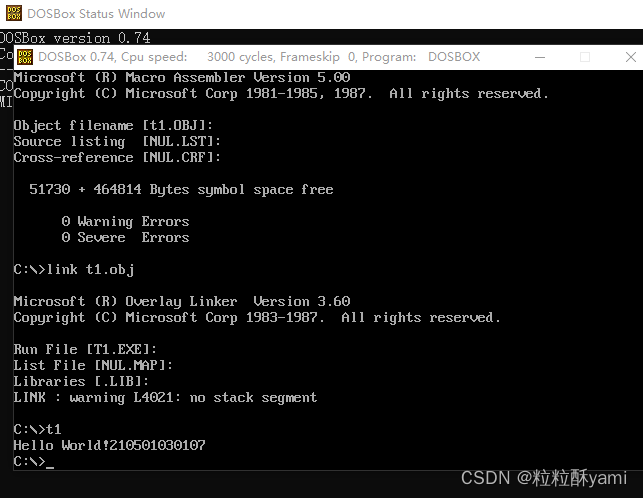Click the 'Object filename [t1.OBJ]:' line

pos(113,125)
